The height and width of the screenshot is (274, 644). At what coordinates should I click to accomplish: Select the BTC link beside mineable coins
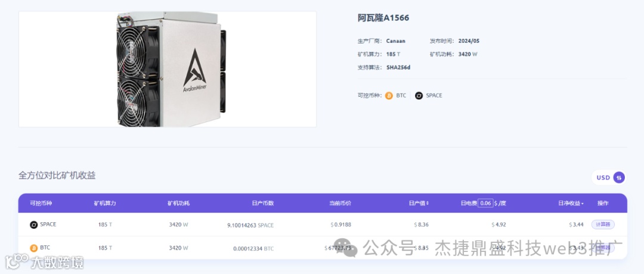coord(401,95)
